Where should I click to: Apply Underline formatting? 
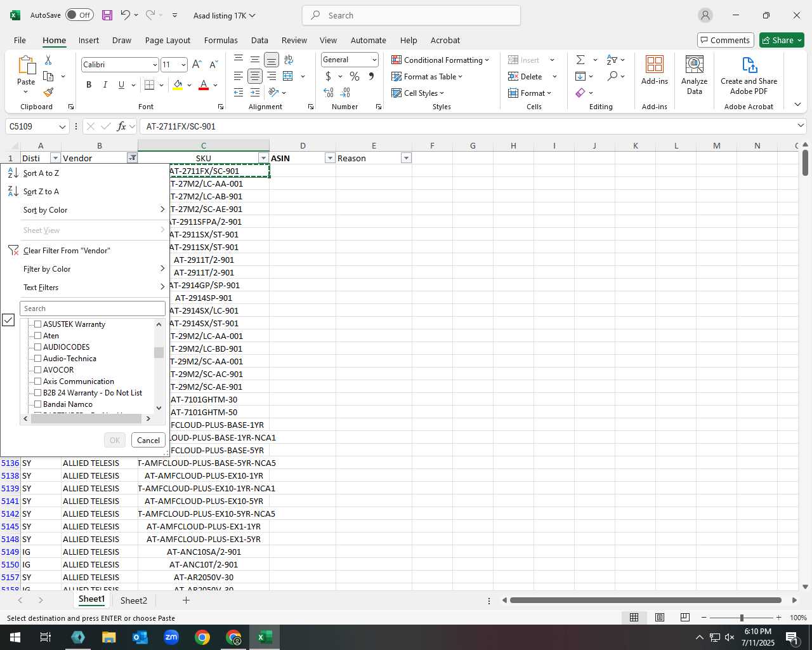121,84
